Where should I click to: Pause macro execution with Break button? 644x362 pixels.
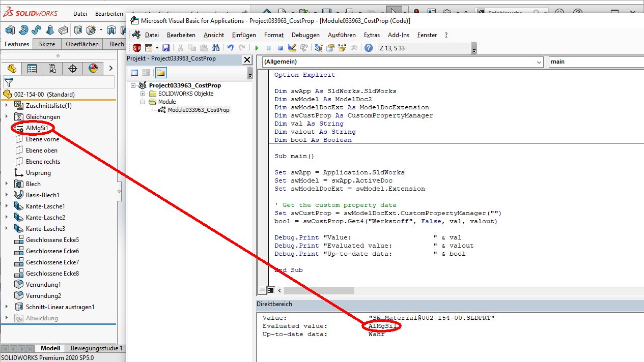pos(268,48)
